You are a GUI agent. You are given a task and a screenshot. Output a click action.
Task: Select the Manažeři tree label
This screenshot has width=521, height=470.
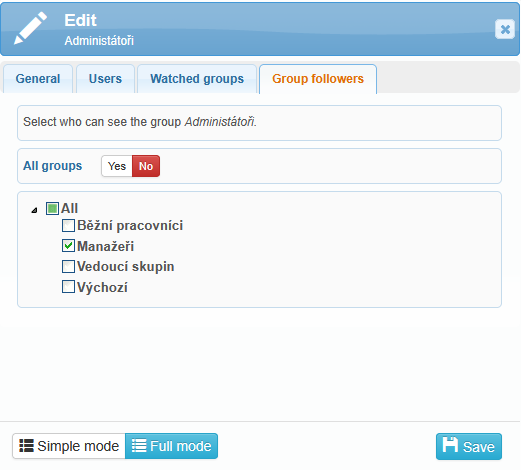(105, 246)
